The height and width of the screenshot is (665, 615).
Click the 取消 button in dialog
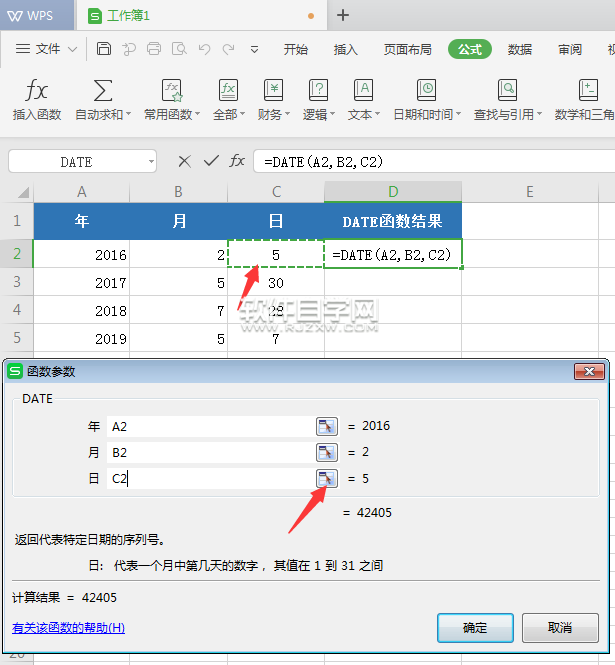click(560, 628)
